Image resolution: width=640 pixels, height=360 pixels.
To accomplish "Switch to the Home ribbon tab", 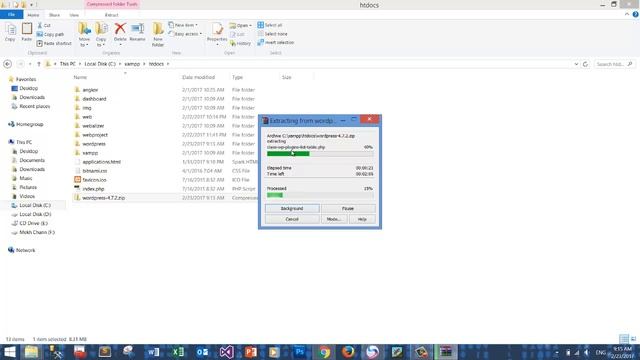I will 33,15.
